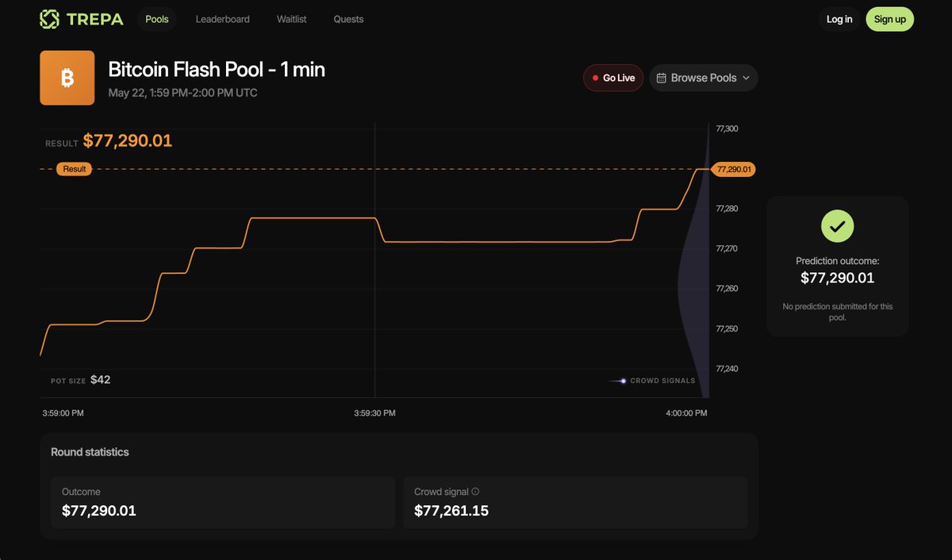Image resolution: width=952 pixels, height=560 pixels.
Task: Click the Outcome $77,290.01 statistic card
Action: (223, 503)
